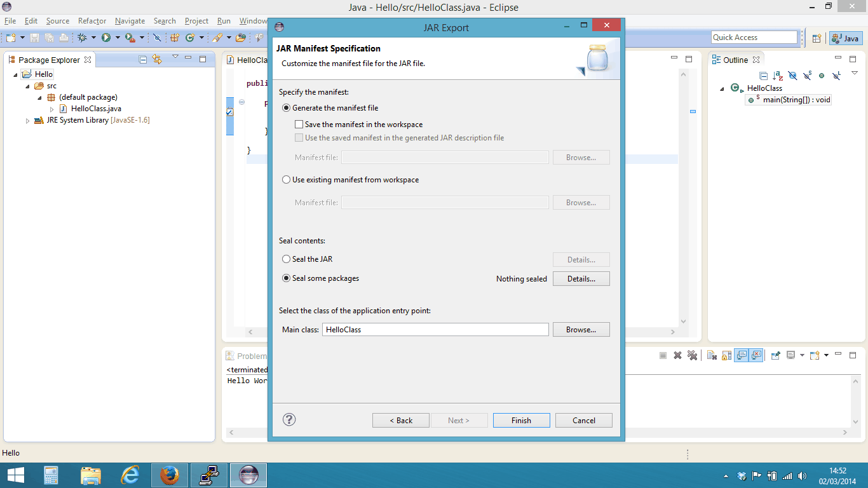Screen dimensions: 868x488
Task: Toggle Scroll Lock in Console toolbar
Action: pyautogui.click(x=726, y=355)
